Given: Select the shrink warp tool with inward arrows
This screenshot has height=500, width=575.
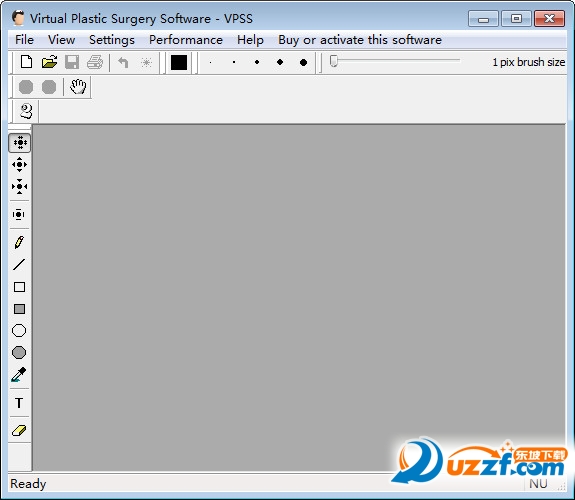Looking at the screenshot, I should (19, 187).
